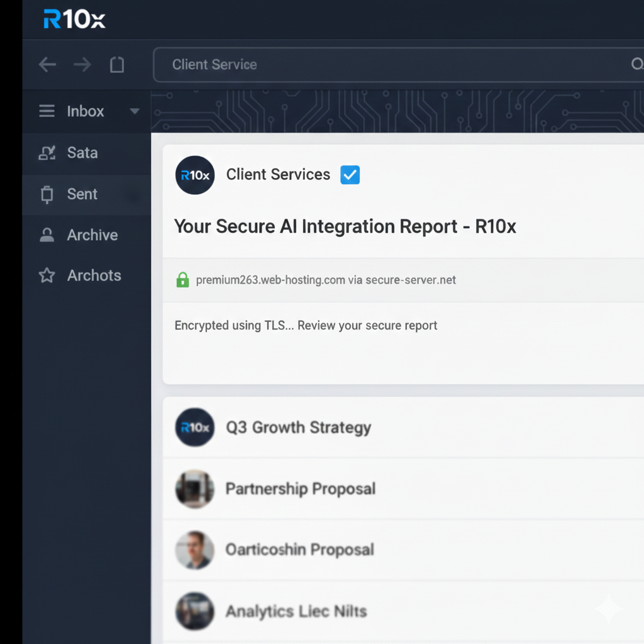Click the star icon next to Archots

point(46,275)
